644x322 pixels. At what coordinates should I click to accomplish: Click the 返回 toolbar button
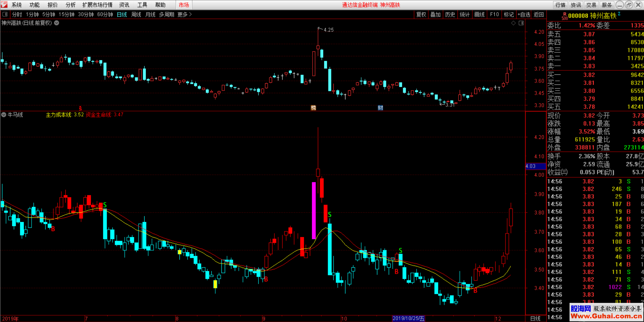[539, 14]
